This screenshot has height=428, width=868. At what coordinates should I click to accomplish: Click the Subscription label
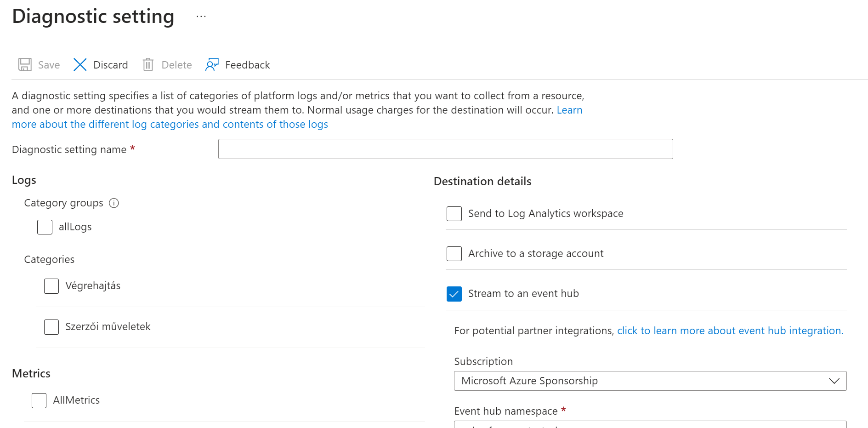[x=483, y=362]
